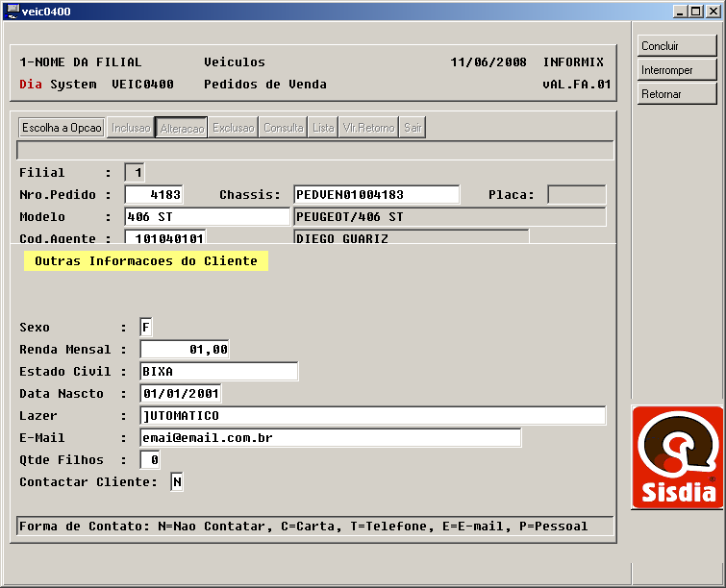Select the Inclusao option

coord(131,127)
